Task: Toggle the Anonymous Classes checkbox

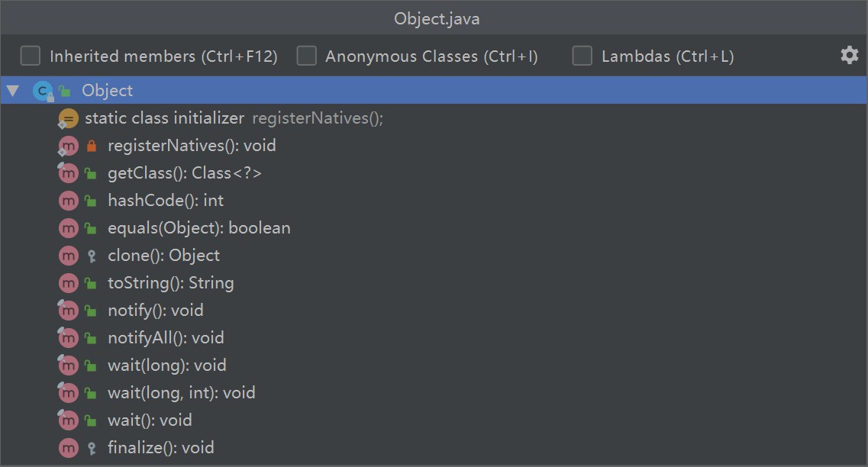Action: click(306, 56)
